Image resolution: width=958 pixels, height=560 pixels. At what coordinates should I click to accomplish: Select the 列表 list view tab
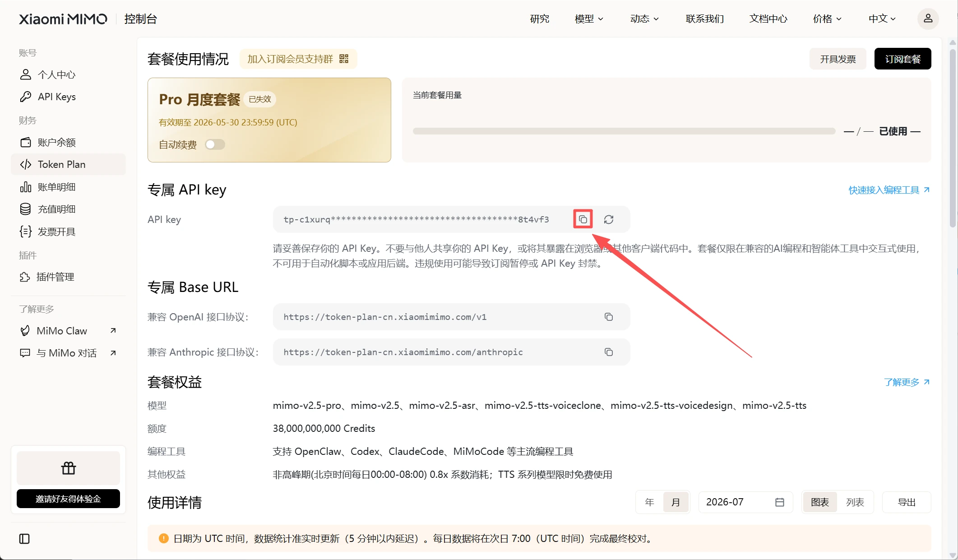pyautogui.click(x=855, y=502)
